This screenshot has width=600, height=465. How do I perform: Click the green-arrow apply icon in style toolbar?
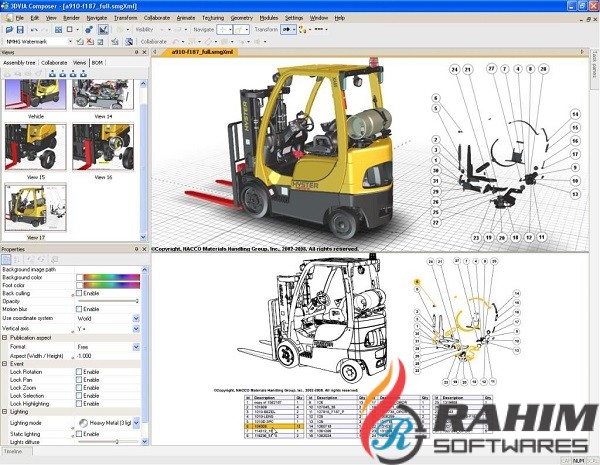(114, 41)
